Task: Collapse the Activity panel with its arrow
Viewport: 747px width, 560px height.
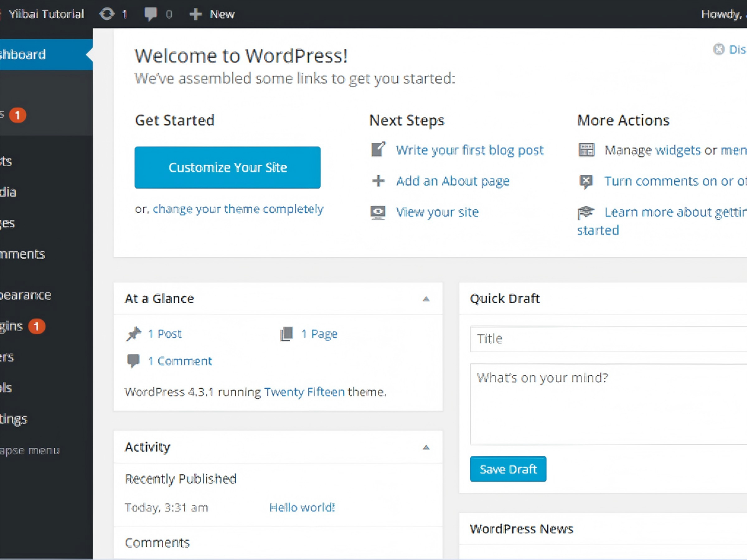Action: (x=426, y=447)
